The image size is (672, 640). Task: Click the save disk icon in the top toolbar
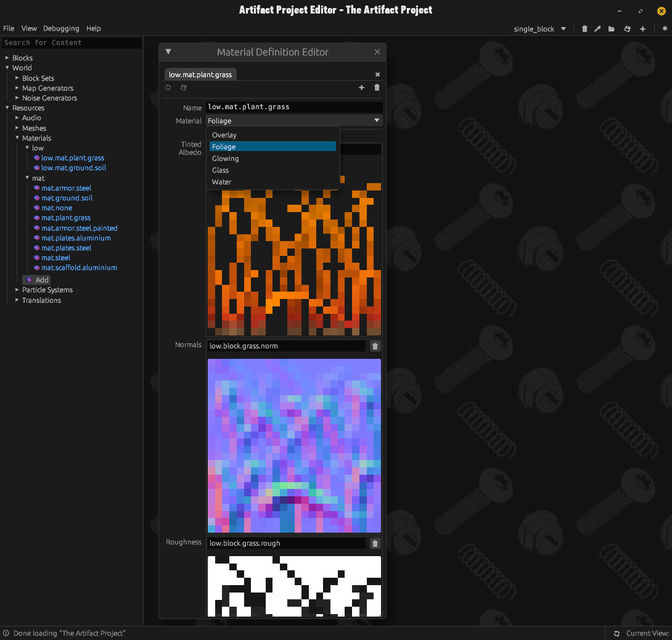(x=627, y=29)
